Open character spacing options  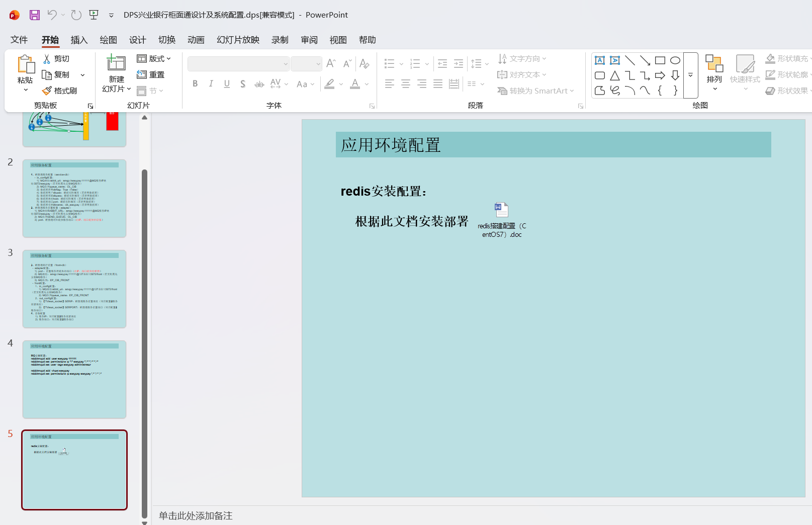[x=279, y=84]
